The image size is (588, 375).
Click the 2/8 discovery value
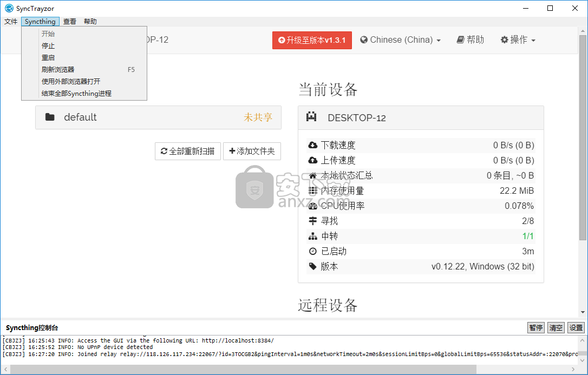point(528,221)
